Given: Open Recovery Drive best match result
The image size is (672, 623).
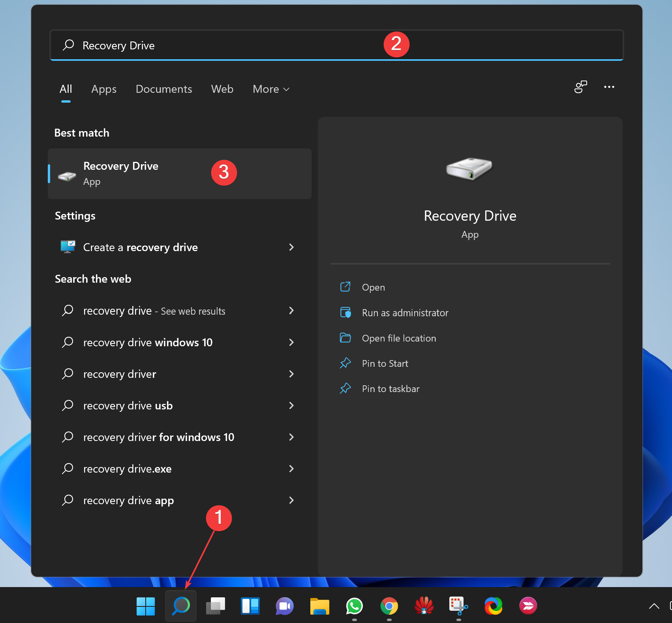Looking at the screenshot, I should pos(180,174).
